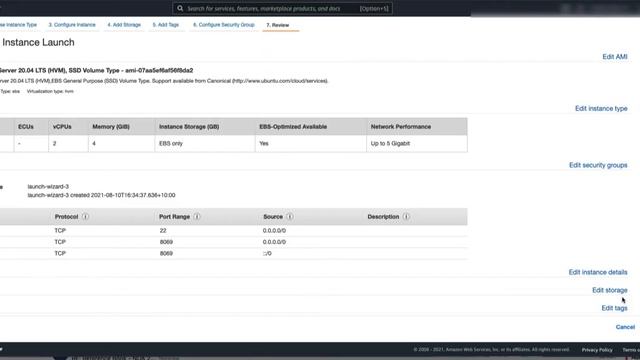Go to 3. Configure Instance step
Screen dimensions: 640x360
pyautogui.click(x=72, y=25)
